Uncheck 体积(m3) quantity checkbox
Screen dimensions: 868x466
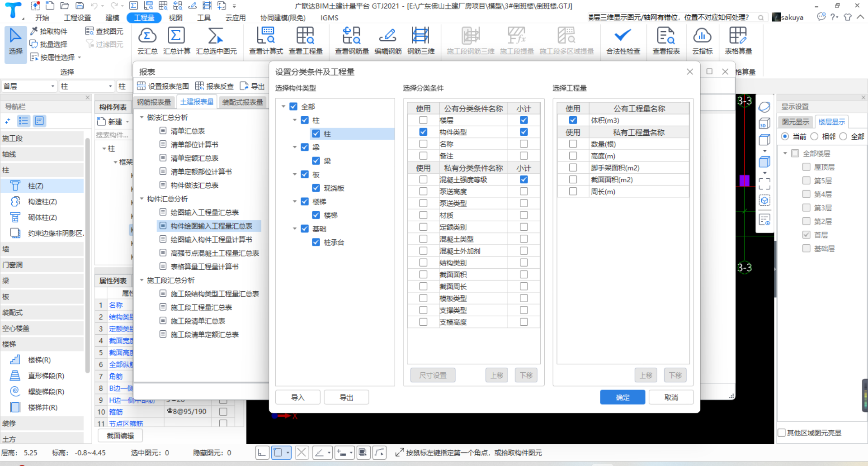coord(573,120)
